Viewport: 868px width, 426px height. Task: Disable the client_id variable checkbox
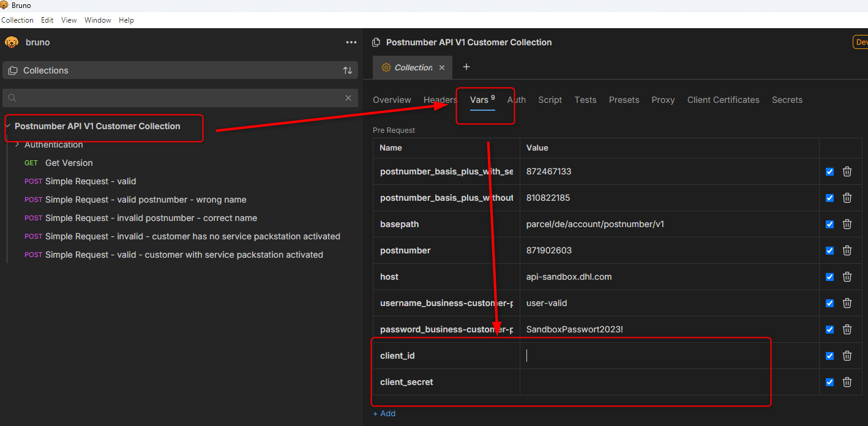[x=829, y=356]
